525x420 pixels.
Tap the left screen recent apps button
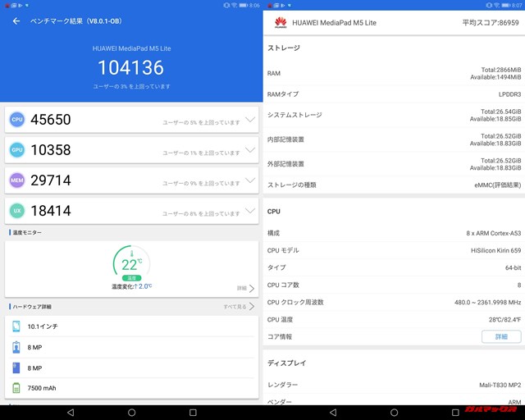click(x=193, y=413)
